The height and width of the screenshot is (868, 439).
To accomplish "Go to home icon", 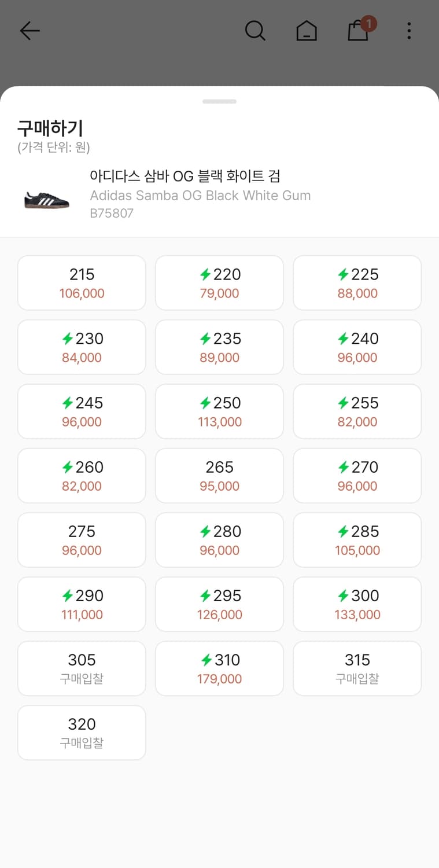I will (307, 31).
